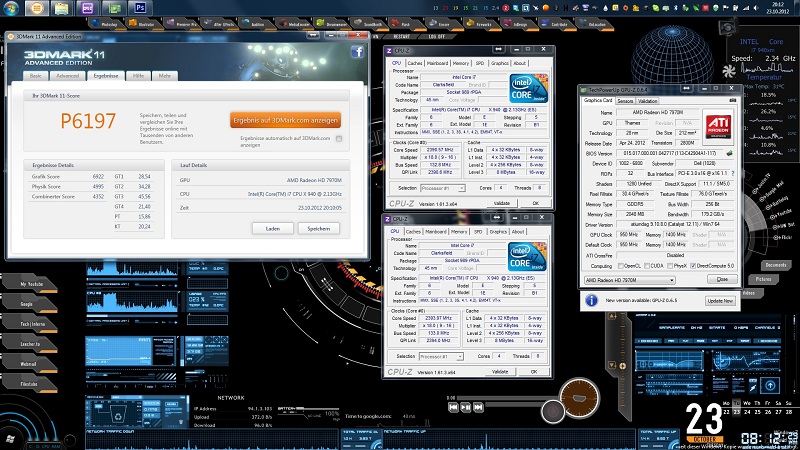This screenshot has height=450, width=800.
Task: Click the ATI Radeon logo in GPU-Z
Action: [x=717, y=126]
